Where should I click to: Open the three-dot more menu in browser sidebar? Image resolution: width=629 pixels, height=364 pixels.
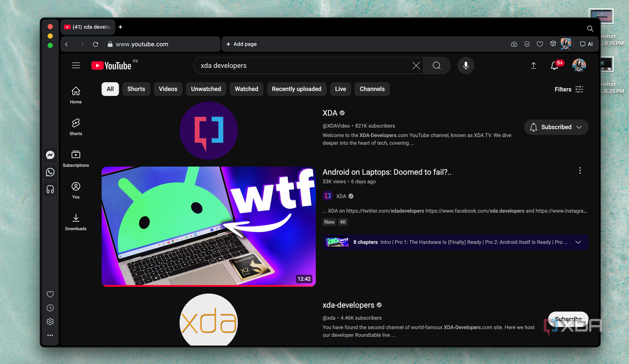[x=50, y=335]
